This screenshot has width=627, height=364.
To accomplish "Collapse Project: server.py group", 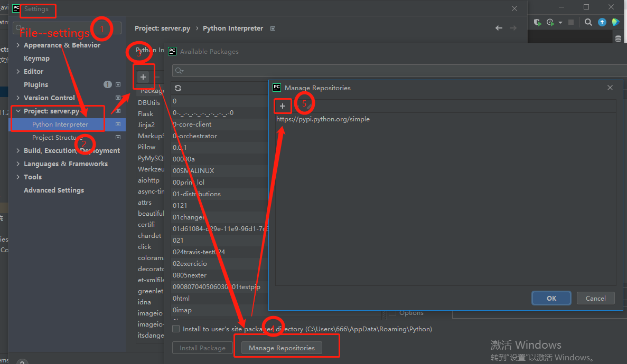I will click(18, 111).
